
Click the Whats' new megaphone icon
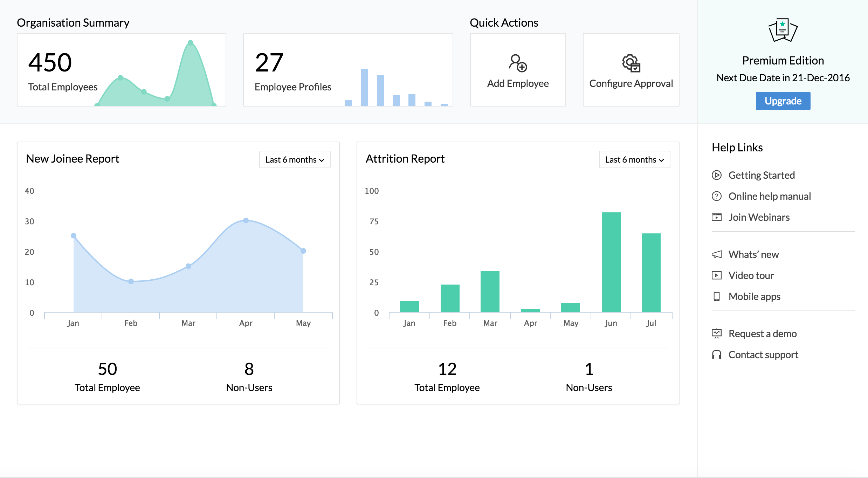pyautogui.click(x=717, y=254)
